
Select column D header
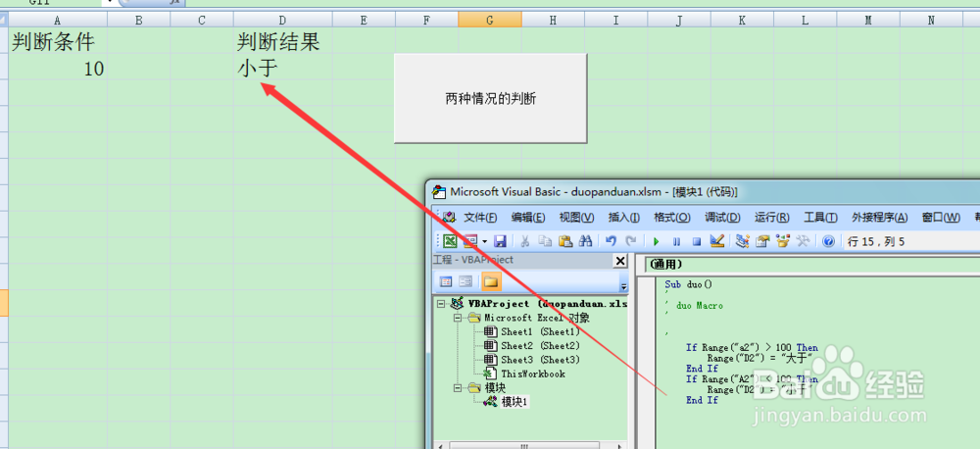point(282,20)
